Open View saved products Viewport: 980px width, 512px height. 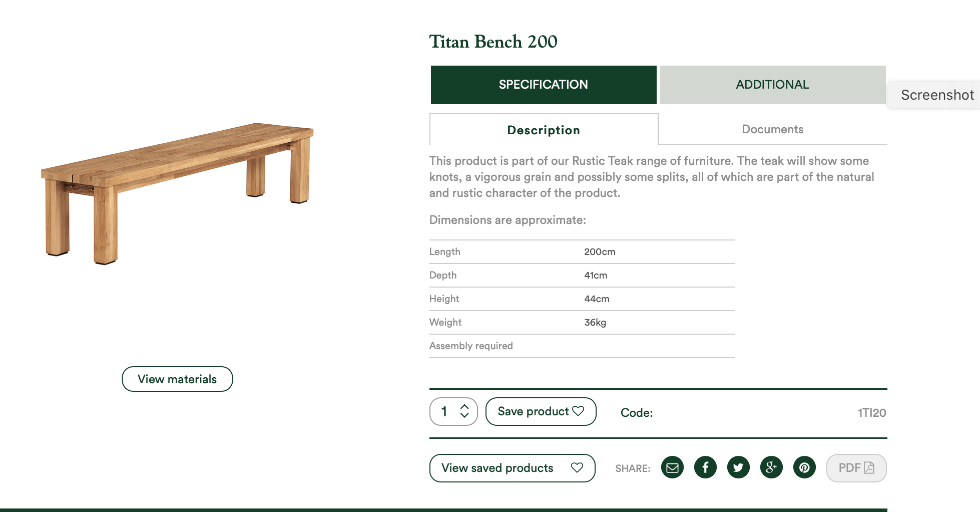point(512,468)
